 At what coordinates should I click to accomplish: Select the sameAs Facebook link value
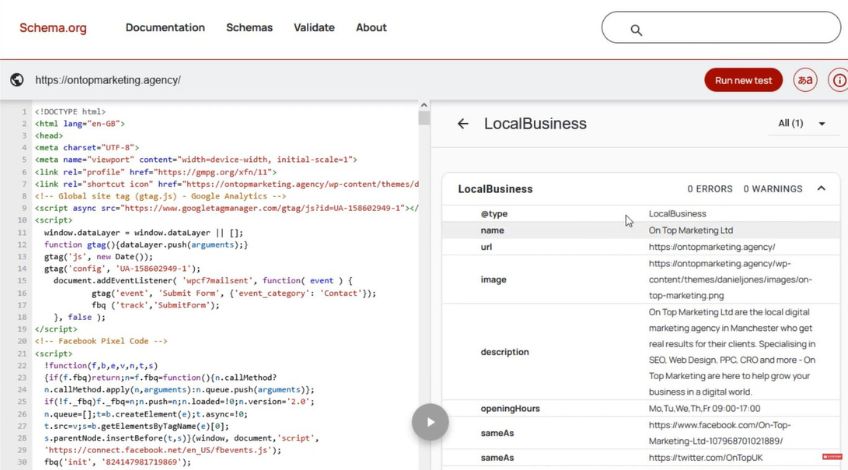(x=719, y=433)
